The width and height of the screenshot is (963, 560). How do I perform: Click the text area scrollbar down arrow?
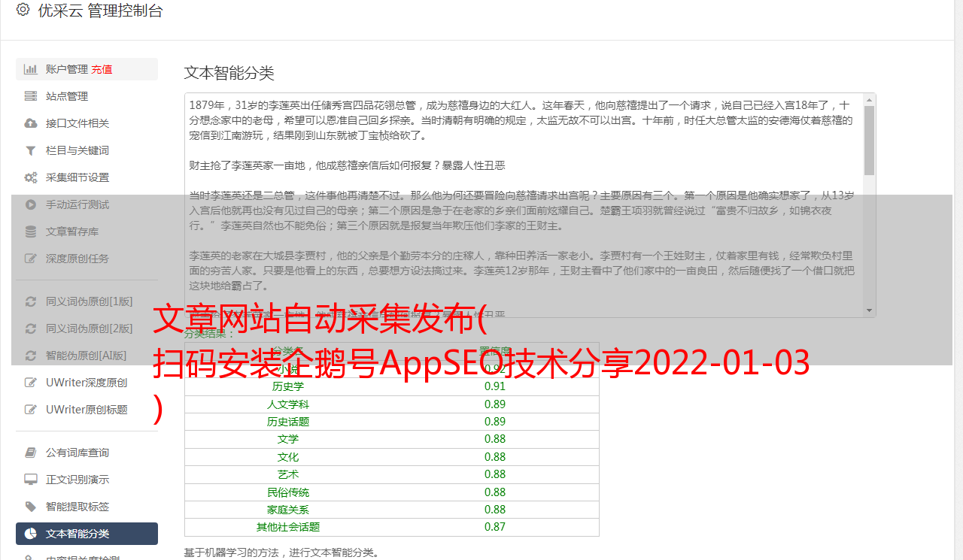[x=869, y=310]
